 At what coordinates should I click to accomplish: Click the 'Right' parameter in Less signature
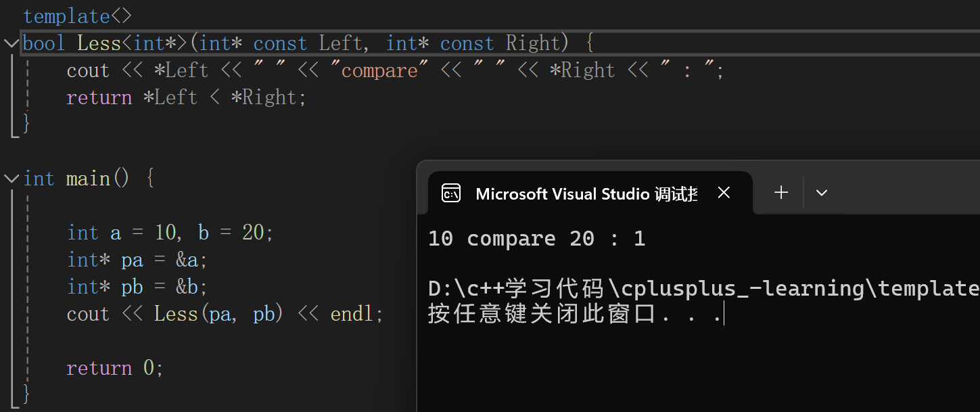(534, 43)
